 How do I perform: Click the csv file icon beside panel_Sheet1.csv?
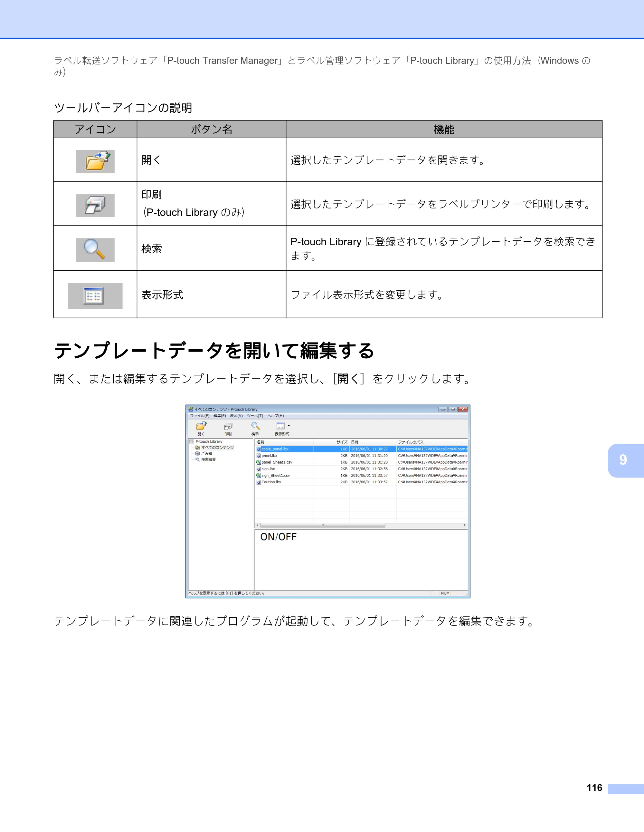[x=259, y=462]
